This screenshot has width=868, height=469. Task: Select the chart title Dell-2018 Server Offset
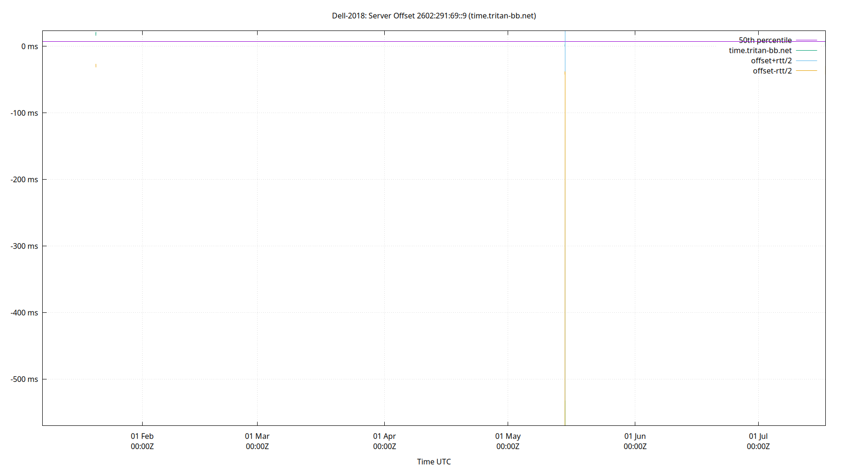coord(434,15)
